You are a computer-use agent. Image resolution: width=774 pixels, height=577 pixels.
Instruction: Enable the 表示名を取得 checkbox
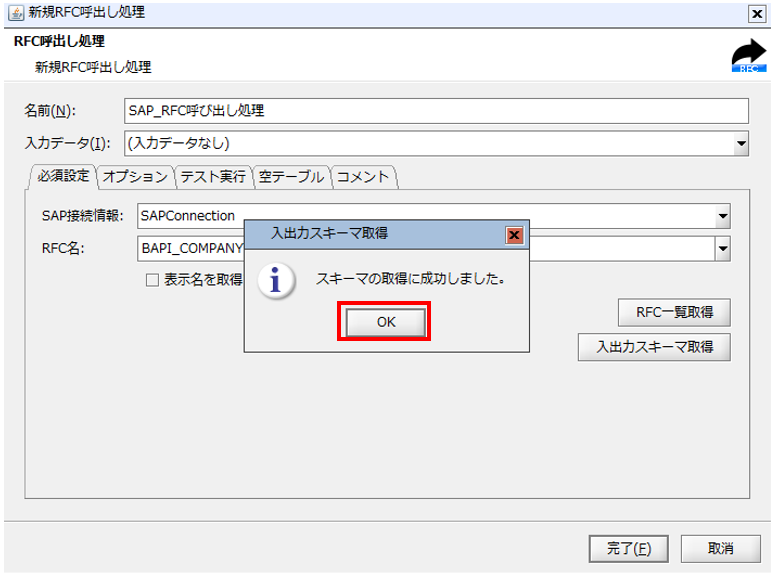pyautogui.click(x=153, y=281)
